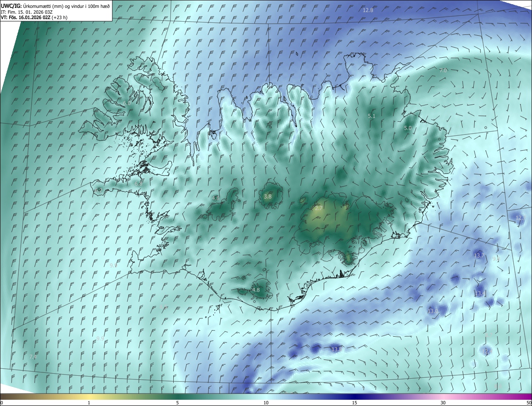This screenshot has height=406, width=532.
Task: Click the 5.0 value in the east
Action: pos(408,128)
